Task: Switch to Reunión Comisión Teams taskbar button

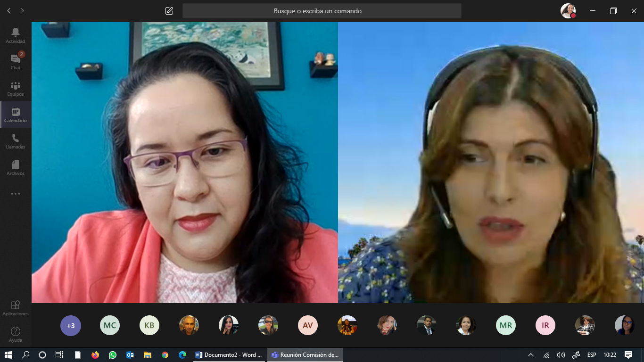Action: pyautogui.click(x=305, y=355)
